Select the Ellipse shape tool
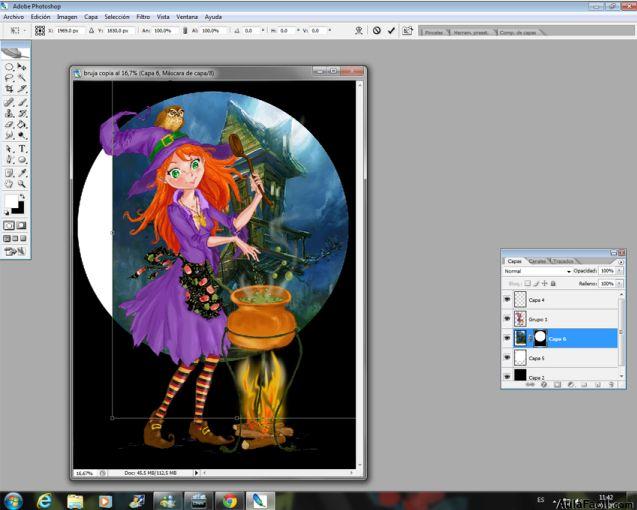The image size is (637, 510). 22,160
